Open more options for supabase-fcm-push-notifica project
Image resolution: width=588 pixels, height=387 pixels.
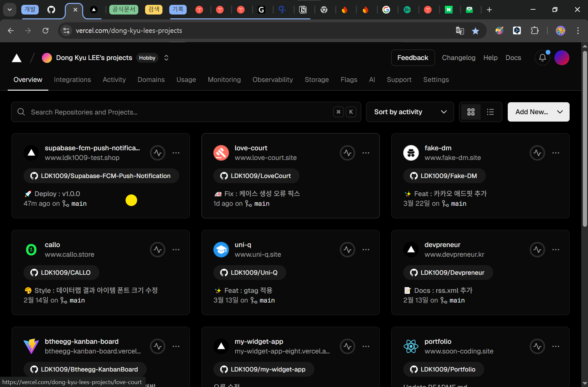176,153
